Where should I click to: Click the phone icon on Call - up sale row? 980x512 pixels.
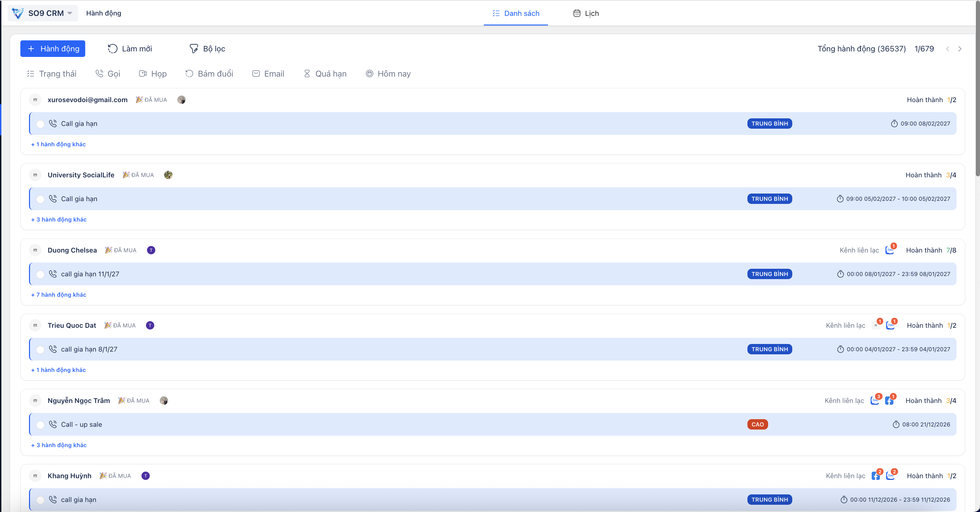[x=53, y=424]
